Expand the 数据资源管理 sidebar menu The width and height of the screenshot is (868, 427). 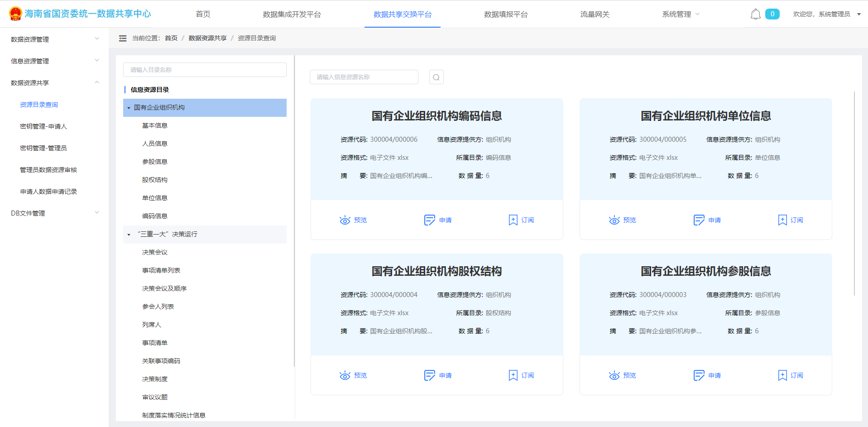[x=54, y=39]
